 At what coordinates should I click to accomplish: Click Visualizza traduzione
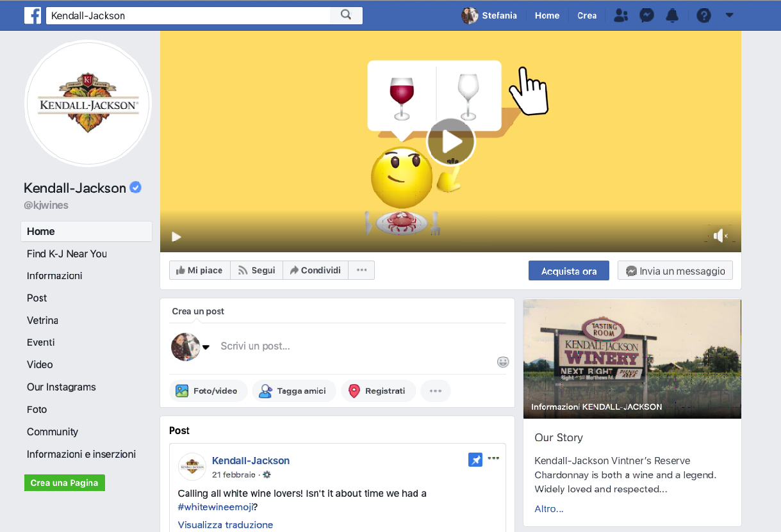click(x=226, y=525)
